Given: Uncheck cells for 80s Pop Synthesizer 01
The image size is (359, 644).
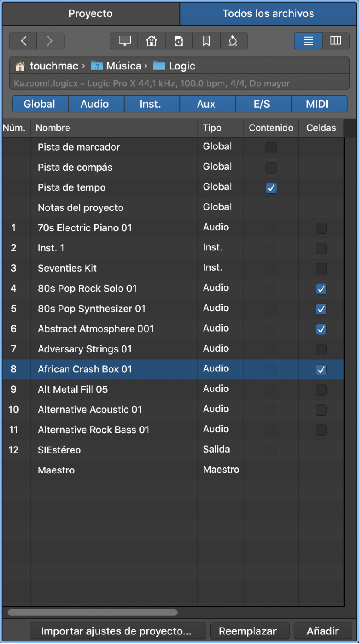Looking at the screenshot, I should (321, 309).
